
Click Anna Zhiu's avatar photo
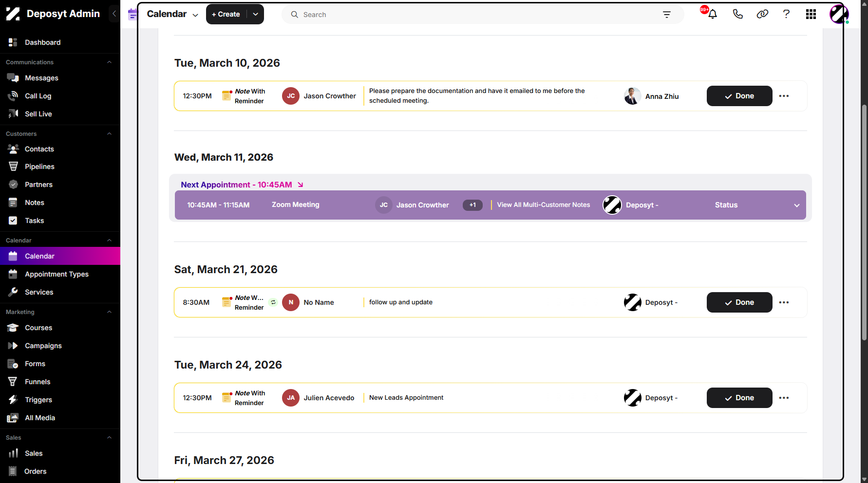click(x=632, y=96)
